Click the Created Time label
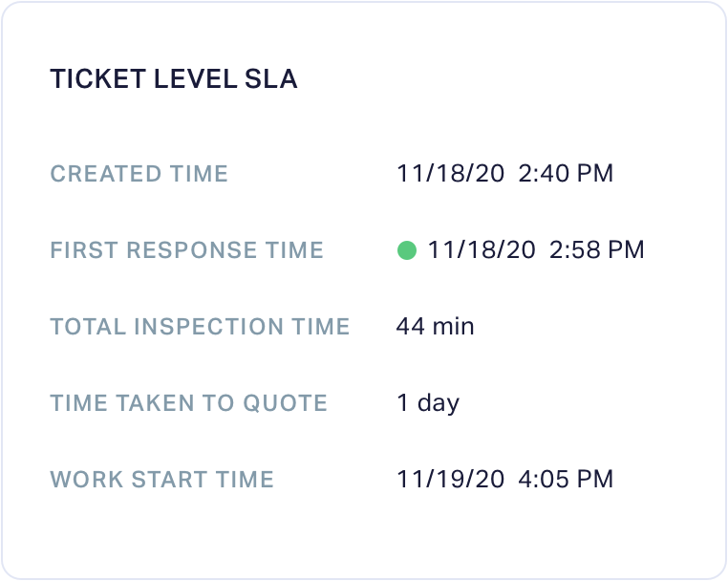The width and height of the screenshot is (728, 581). tap(139, 174)
